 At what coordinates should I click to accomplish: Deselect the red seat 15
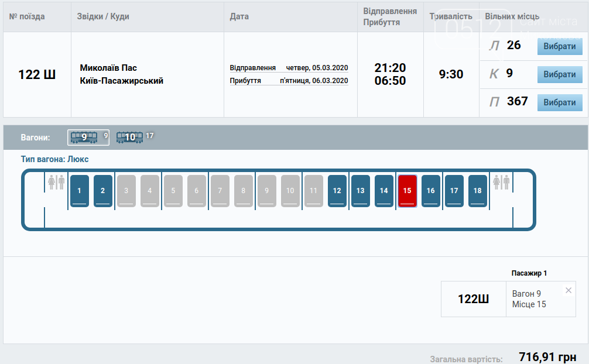pyautogui.click(x=407, y=191)
